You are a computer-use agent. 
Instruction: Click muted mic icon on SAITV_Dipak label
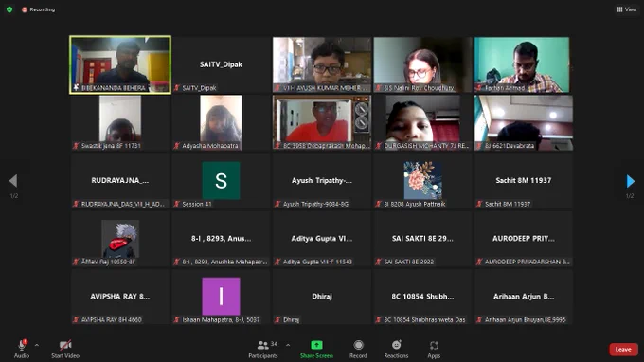(x=176, y=87)
